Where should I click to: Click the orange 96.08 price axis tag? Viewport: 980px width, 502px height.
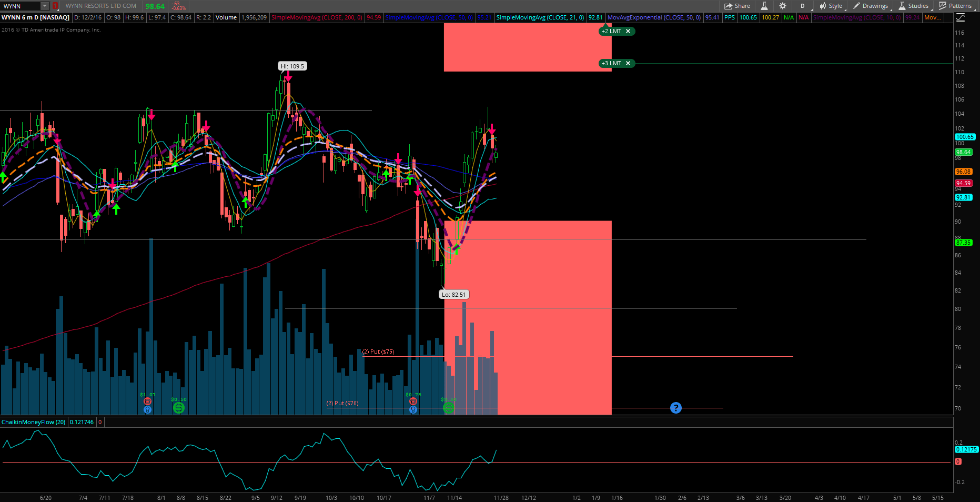(x=963, y=172)
